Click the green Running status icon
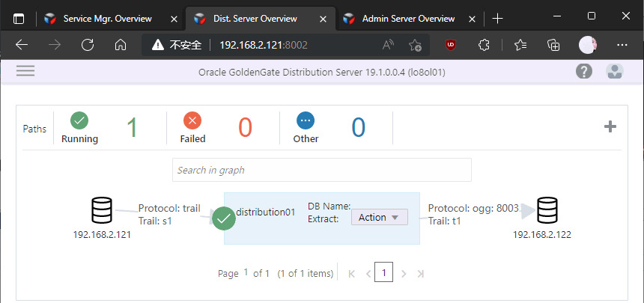Image resolution: width=644 pixels, height=303 pixels. click(x=79, y=120)
